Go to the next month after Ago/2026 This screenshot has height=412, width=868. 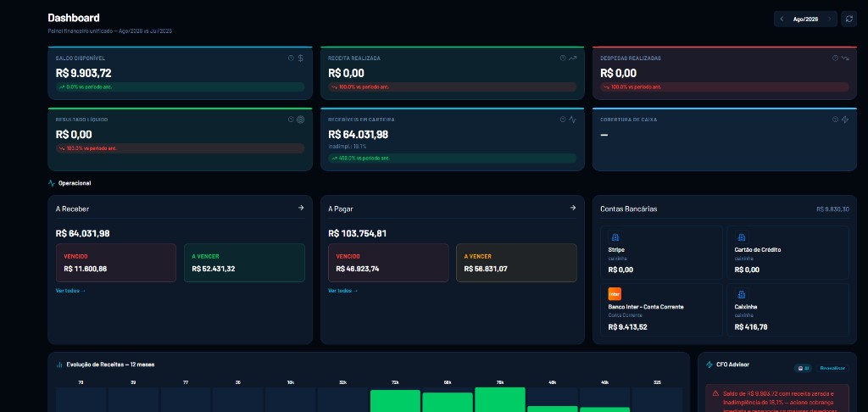pos(829,19)
